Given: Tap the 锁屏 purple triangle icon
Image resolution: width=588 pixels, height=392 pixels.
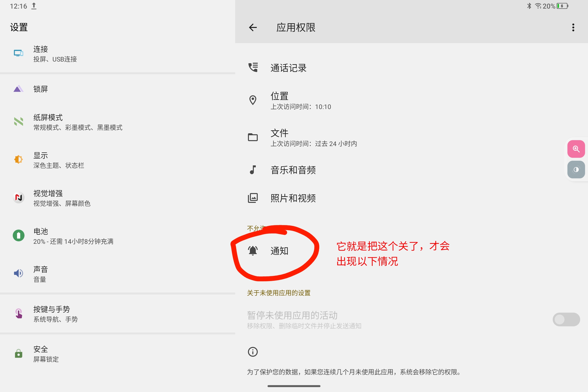Looking at the screenshot, I should [x=19, y=89].
